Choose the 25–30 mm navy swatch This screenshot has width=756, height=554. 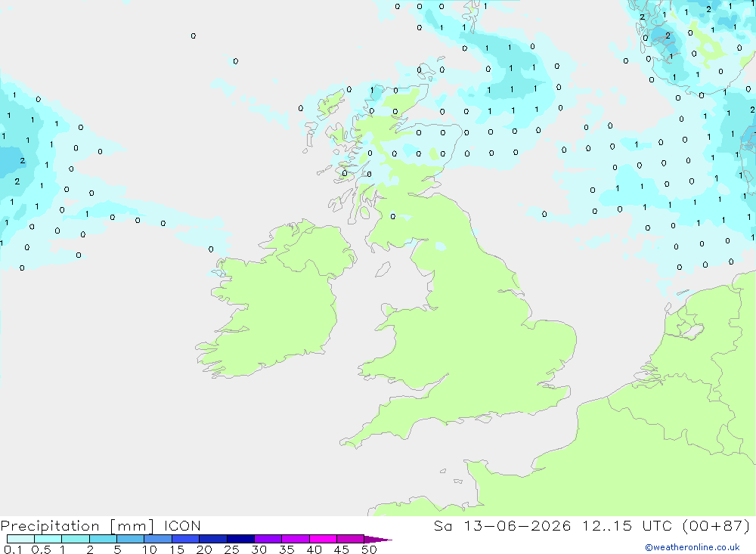coord(240,539)
